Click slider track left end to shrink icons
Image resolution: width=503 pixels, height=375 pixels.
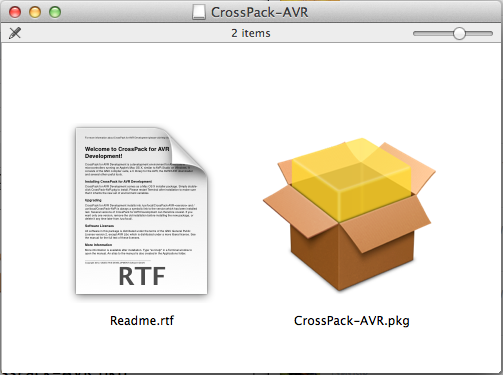(x=417, y=33)
